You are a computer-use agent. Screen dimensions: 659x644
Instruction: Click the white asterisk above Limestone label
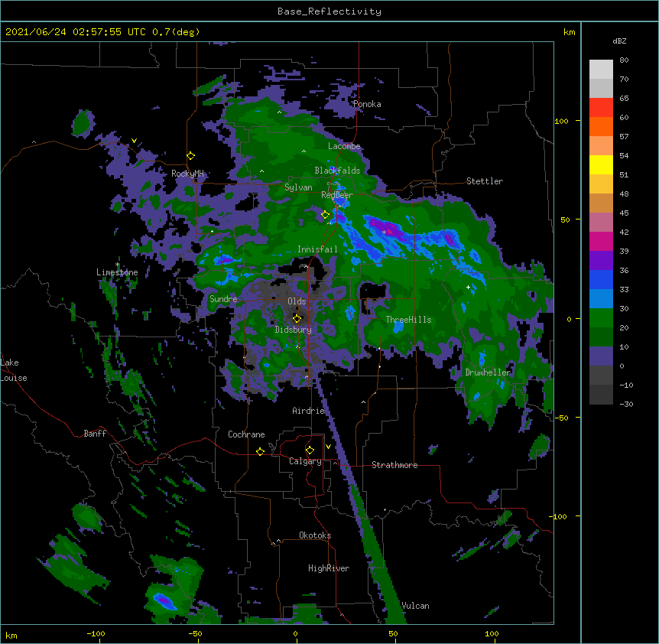118,265
